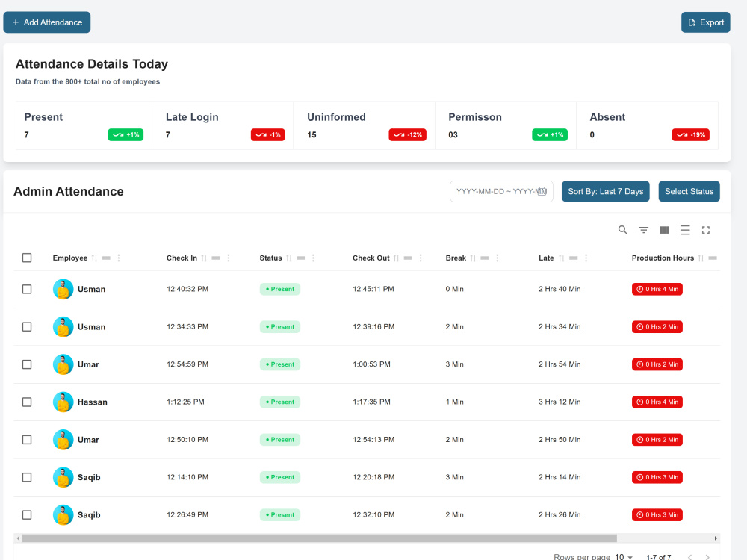
Task: Click check-in time 12:26:49 PM
Action: [187, 515]
